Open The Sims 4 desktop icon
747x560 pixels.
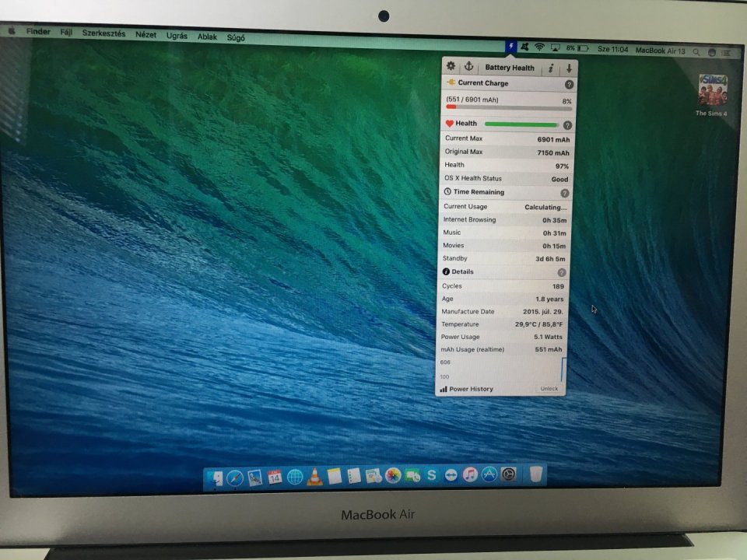(712, 95)
